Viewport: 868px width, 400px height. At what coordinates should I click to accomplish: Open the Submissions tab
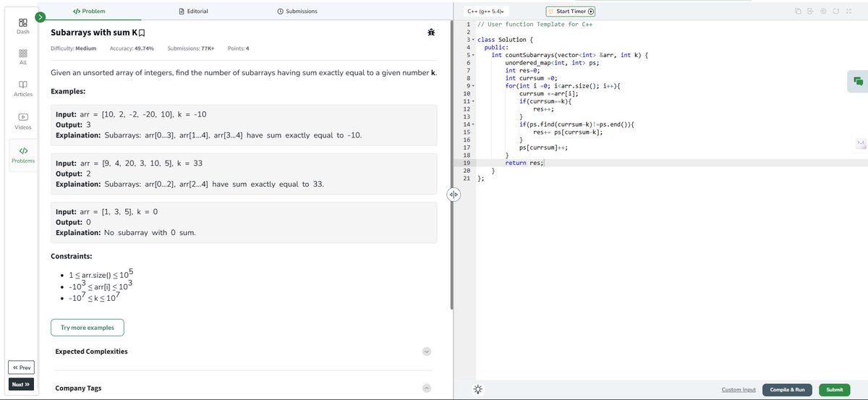(x=297, y=12)
